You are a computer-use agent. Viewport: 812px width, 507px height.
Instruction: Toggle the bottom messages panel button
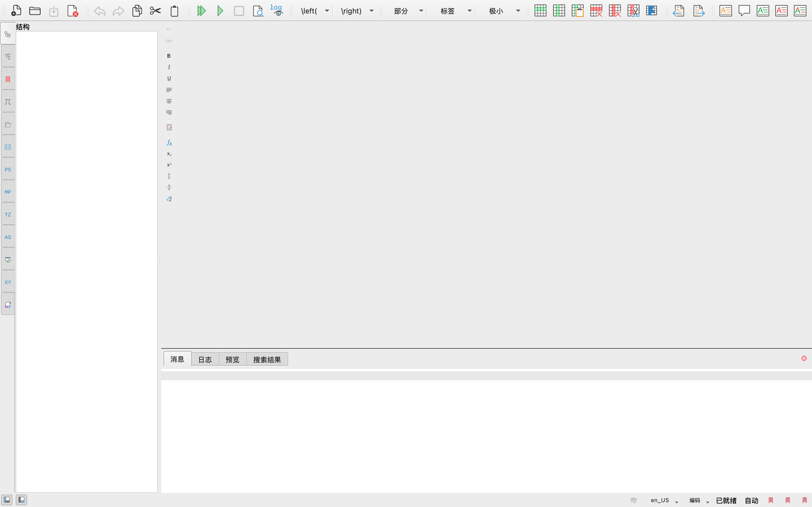click(21, 500)
